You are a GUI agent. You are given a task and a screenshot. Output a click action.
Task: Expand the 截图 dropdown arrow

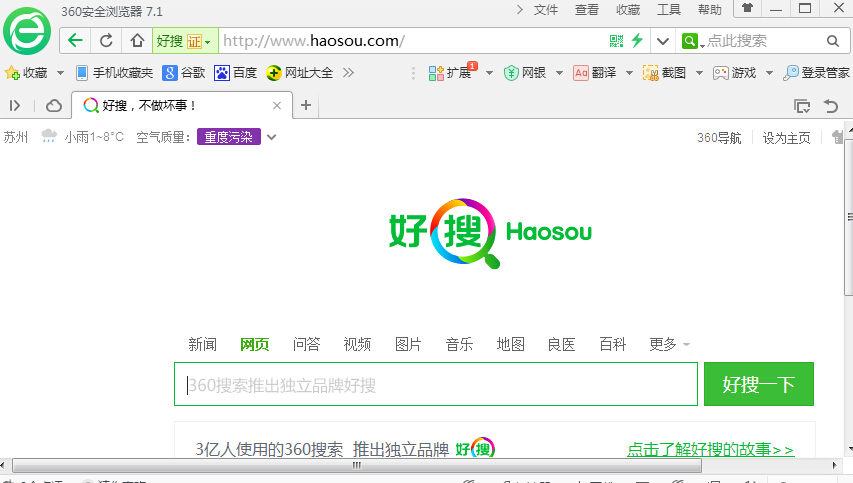(700, 73)
